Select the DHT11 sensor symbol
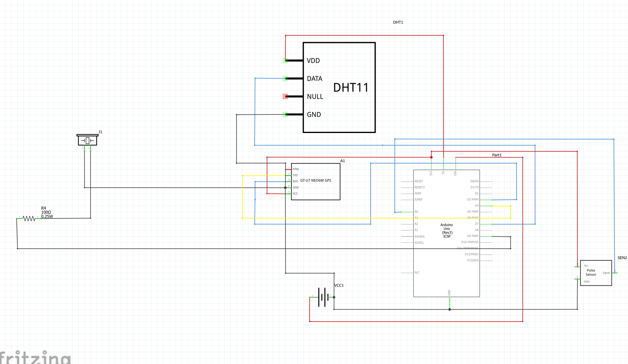The height and width of the screenshot is (364, 628). pyautogui.click(x=339, y=87)
